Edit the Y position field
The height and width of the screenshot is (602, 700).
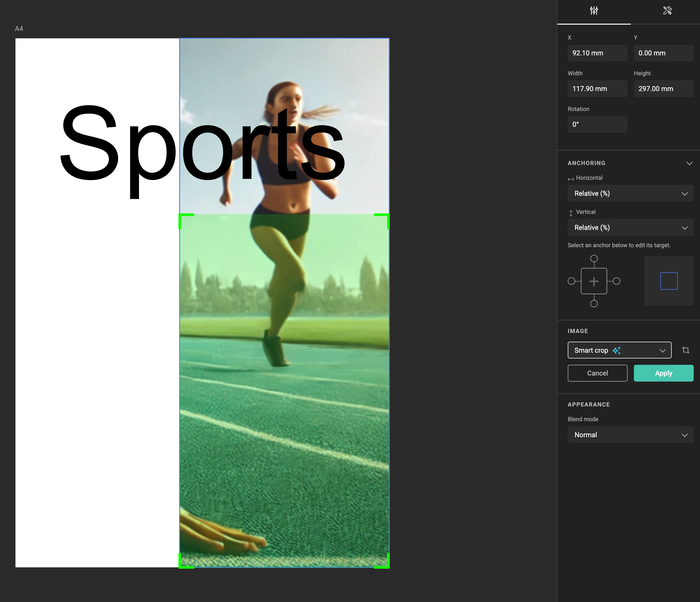[x=663, y=53]
